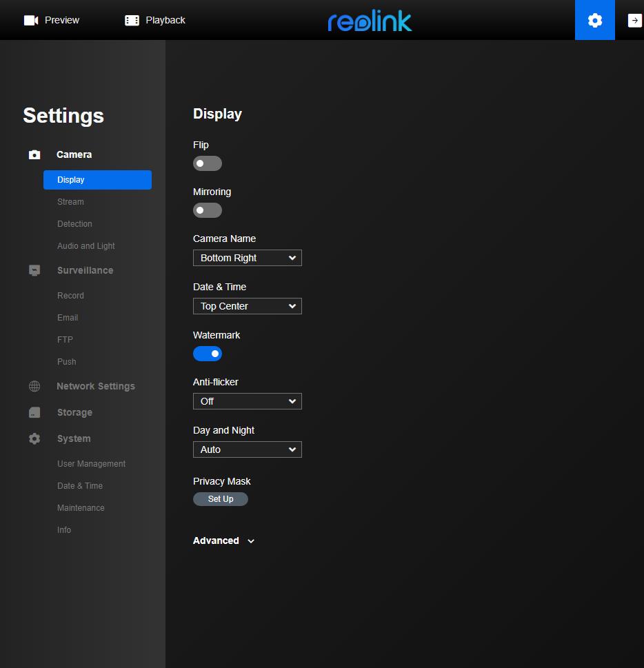Click the Storage SD card icon
Screen dimensions: 644x668
(34, 412)
